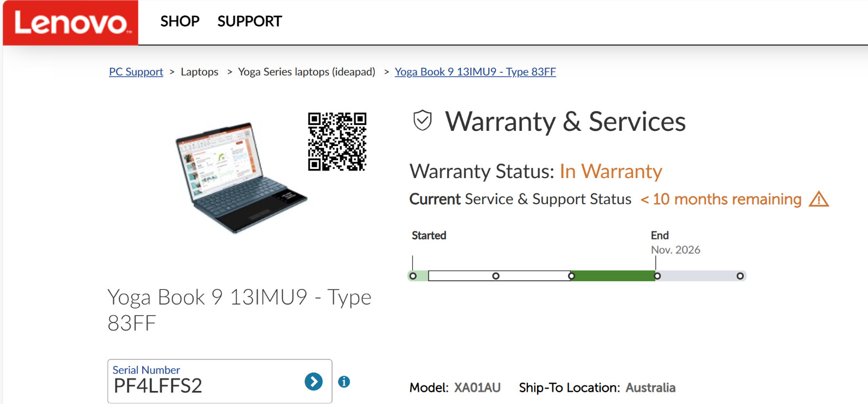Click the marker where the green segment starts
Image resolution: width=868 pixels, height=404 pixels.
tap(571, 276)
